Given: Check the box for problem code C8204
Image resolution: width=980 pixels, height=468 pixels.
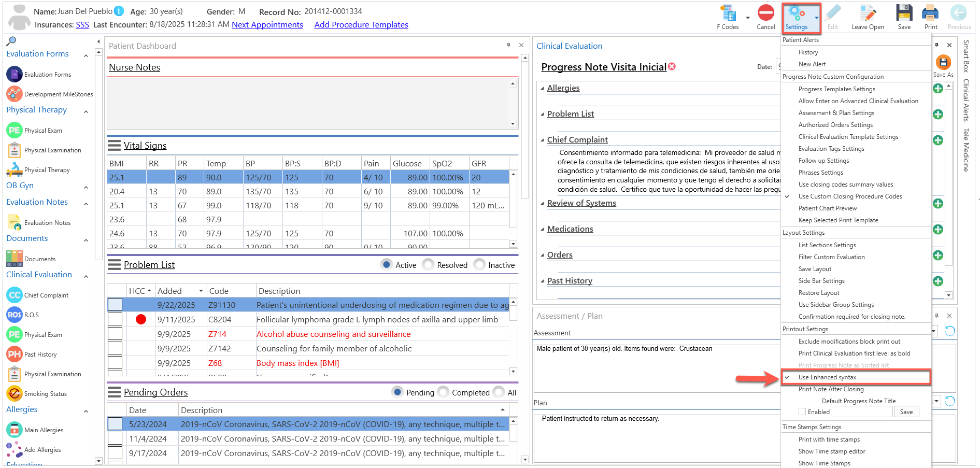Looking at the screenshot, I should [x=115, y=319].
